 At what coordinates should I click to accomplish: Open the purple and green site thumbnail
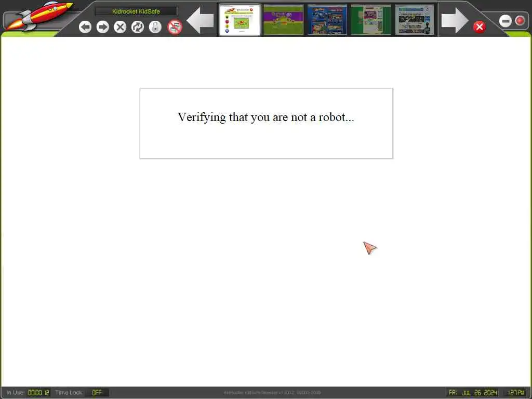click(x=283, y=20)
